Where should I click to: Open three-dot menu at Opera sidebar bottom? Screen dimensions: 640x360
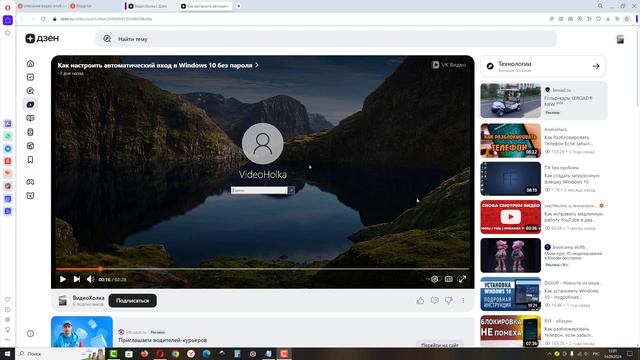(x=7, y=340)
